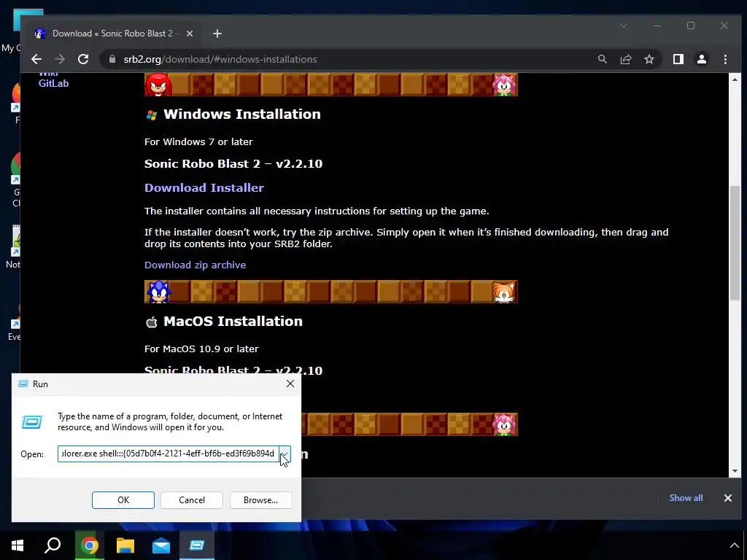Click the Windows Installation heading
747x560 pixels.
(x=242, y=114)
